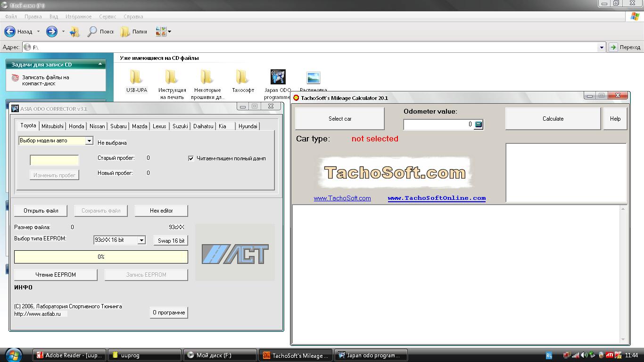Open the odometer value calculator icon

[x=479, y=124]
